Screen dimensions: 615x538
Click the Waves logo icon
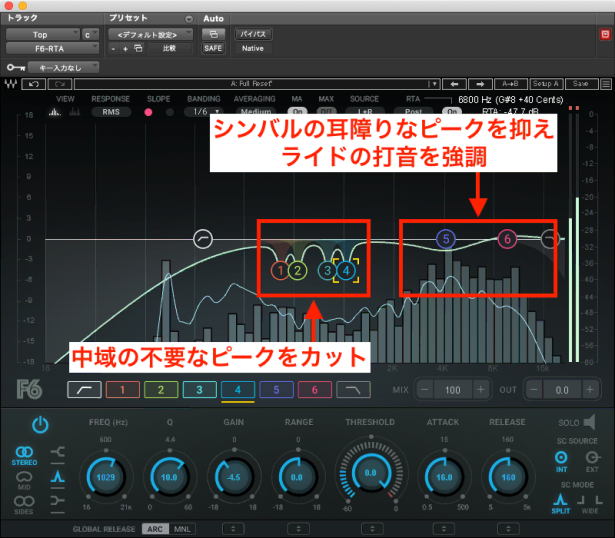(x=11, y=84)
